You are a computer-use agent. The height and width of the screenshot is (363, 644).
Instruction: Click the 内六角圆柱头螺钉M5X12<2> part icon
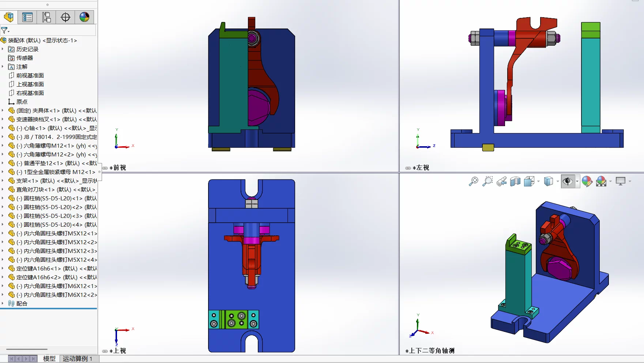click(x=11, y=242)
